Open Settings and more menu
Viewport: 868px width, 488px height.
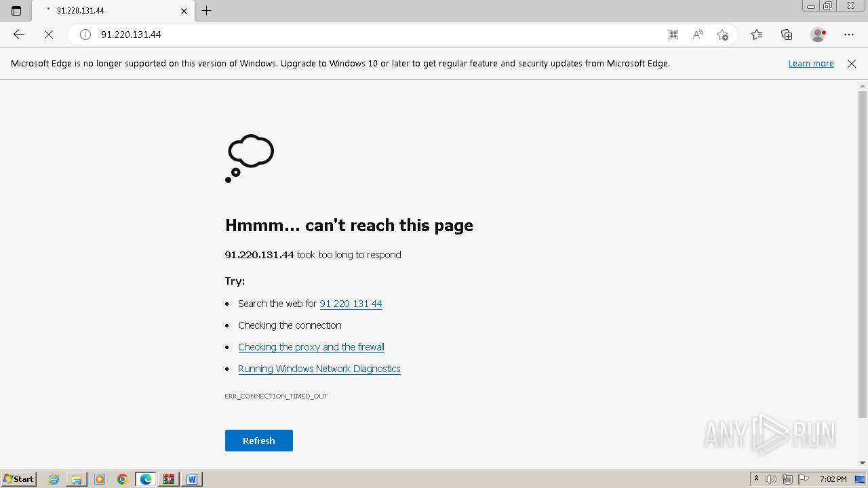point(849,35)
